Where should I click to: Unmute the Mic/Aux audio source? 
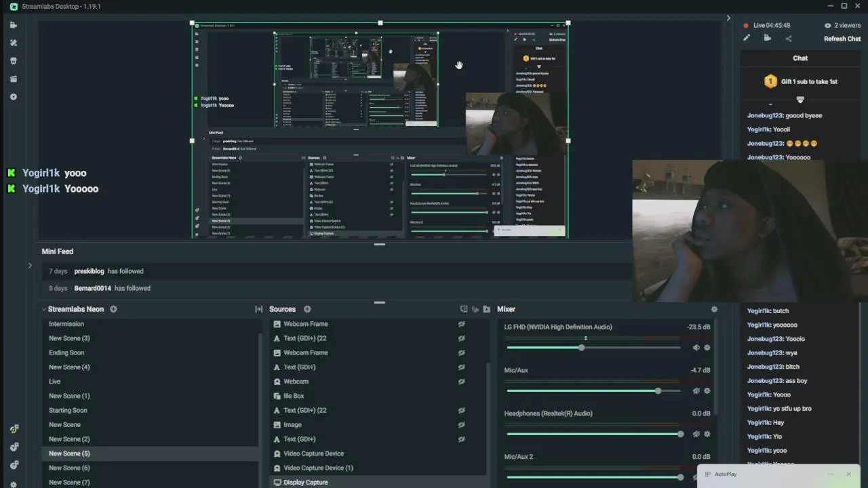point(696,391)
